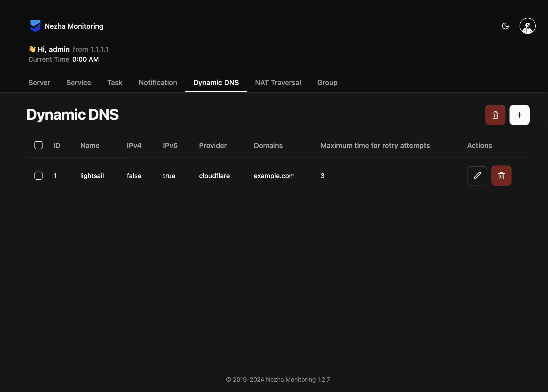
Task: Toggle dark mode moon icon
Action: click(x=505, y=26)
